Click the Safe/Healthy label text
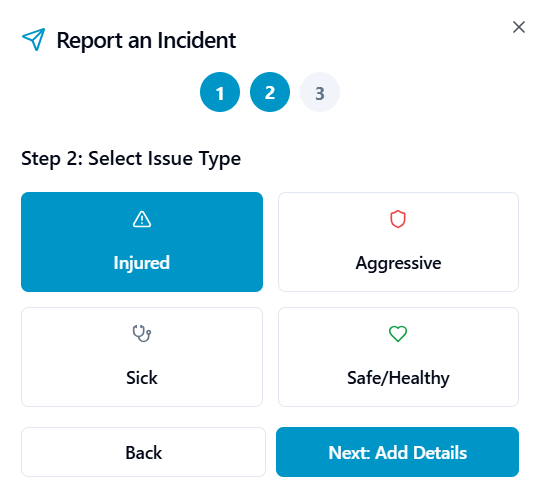Image resolution: width=535 pixels, height=502 pixels. pyautogui.click(x=398, y=378)
